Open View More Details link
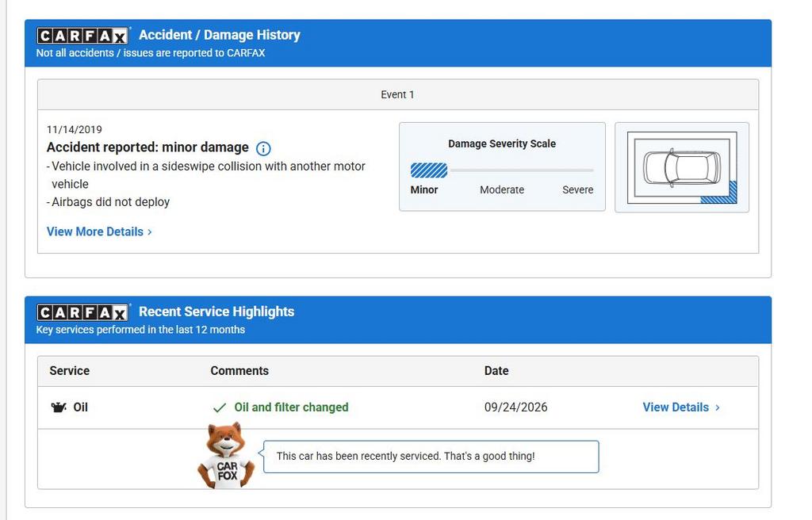 (x=95, y=231)
